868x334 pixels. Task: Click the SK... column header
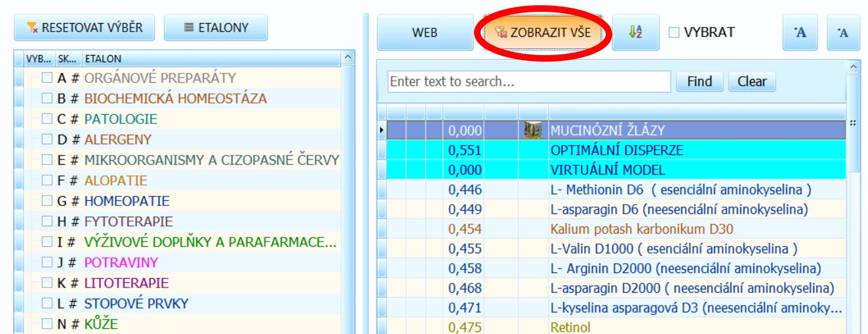tap(68, 58)
